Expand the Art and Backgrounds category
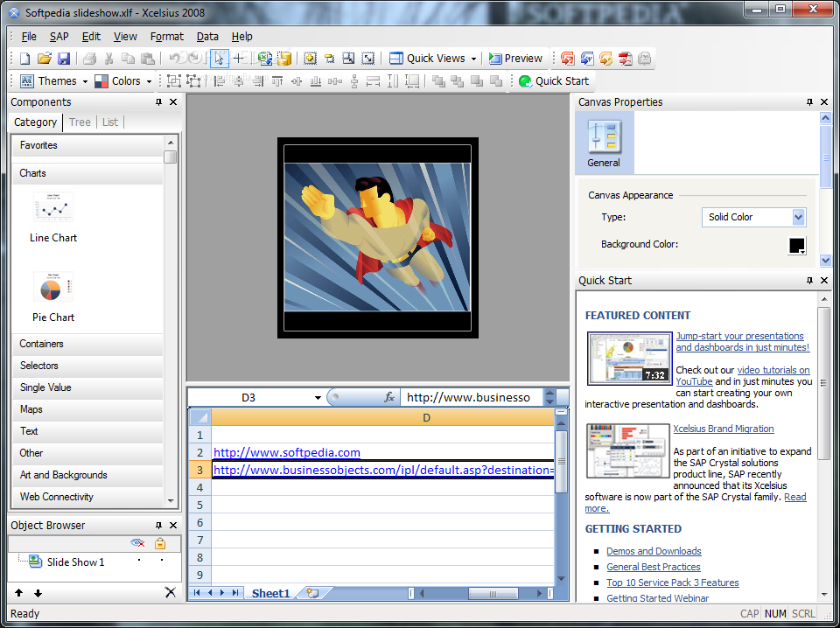Screen dimensions: 840x628 pyautogui.click(x=87, y=475)
